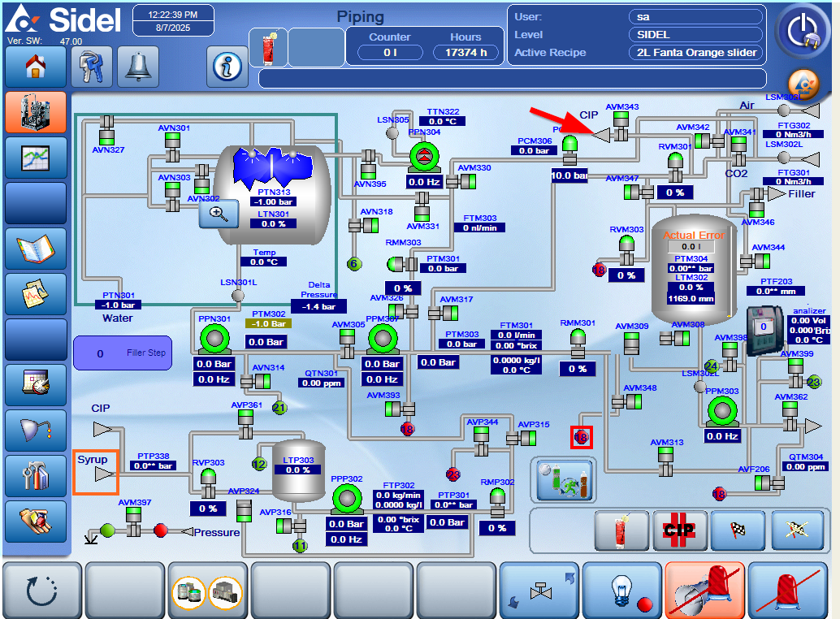Click the circular arrow reset button
840x619 pixels.
41,590
